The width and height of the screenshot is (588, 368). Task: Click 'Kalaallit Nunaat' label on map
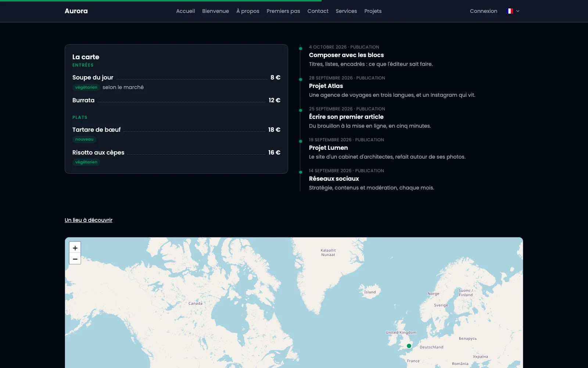click(x=328, y=252)
